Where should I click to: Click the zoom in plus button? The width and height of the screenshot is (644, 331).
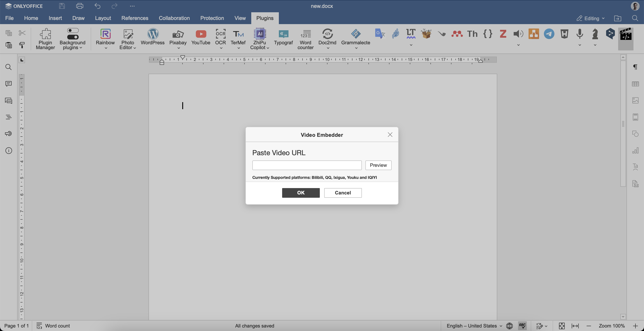(x=635, y=326)
